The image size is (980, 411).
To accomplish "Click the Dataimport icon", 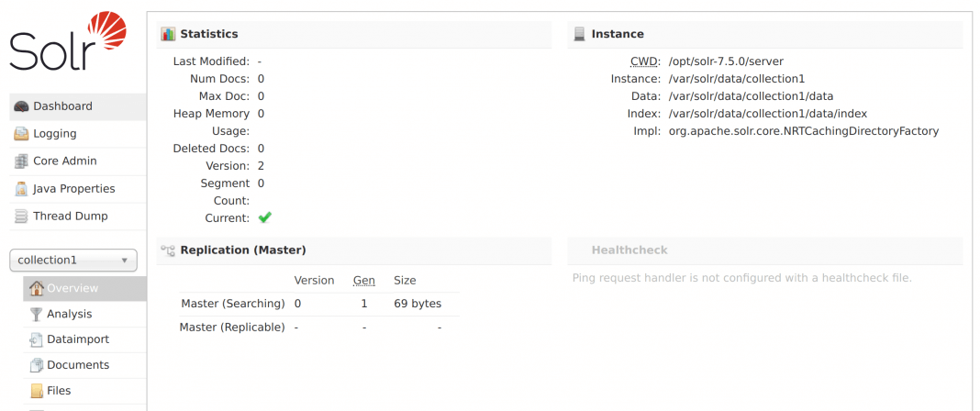I will (37, 339).
